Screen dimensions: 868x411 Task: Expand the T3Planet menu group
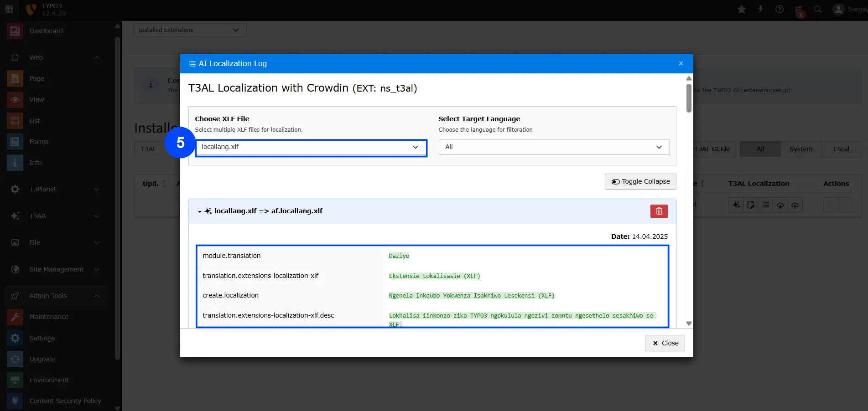coord(96,189)
